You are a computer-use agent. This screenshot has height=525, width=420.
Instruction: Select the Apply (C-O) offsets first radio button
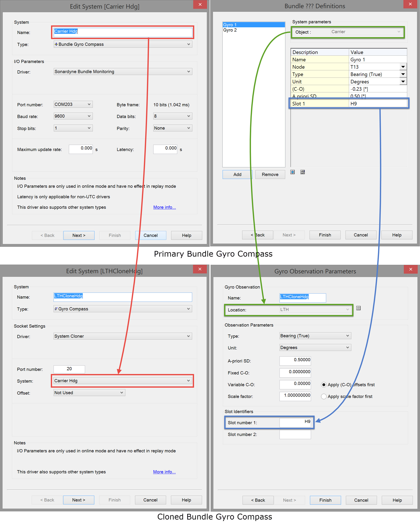click(324, 385)
